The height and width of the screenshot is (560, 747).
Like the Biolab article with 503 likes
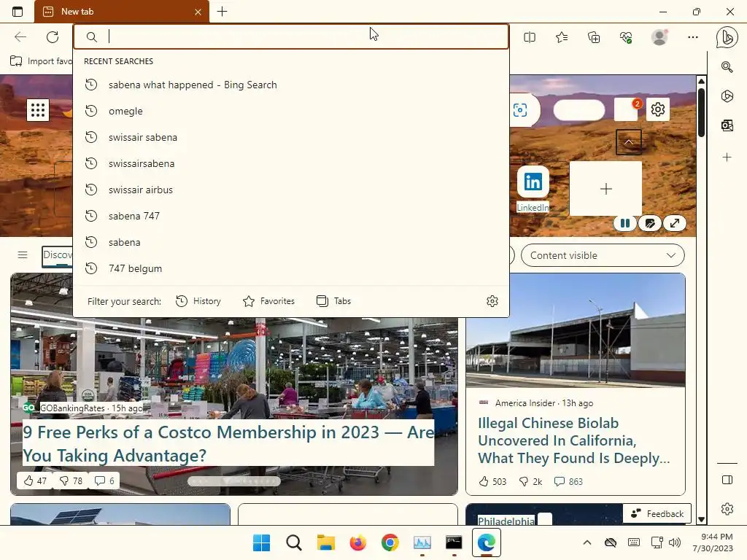pyautogui.click(x=492, y=481)
